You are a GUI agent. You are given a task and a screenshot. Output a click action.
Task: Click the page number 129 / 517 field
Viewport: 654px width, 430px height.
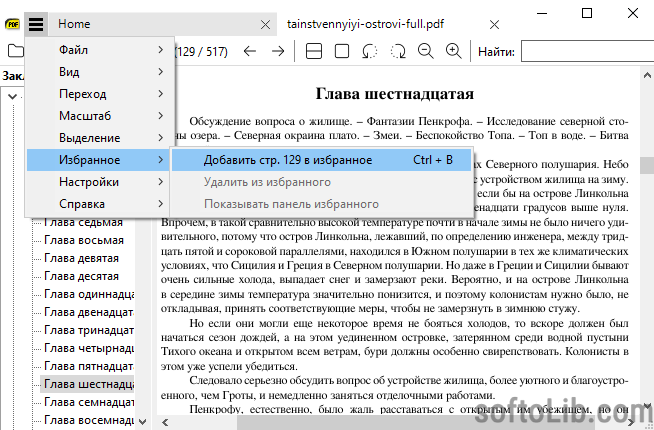(201, 52)
